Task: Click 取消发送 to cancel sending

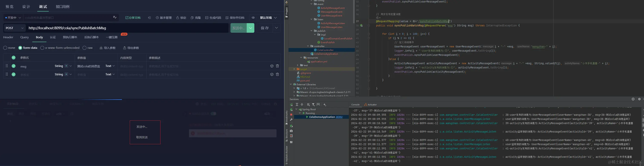Action: pos(142,137)
